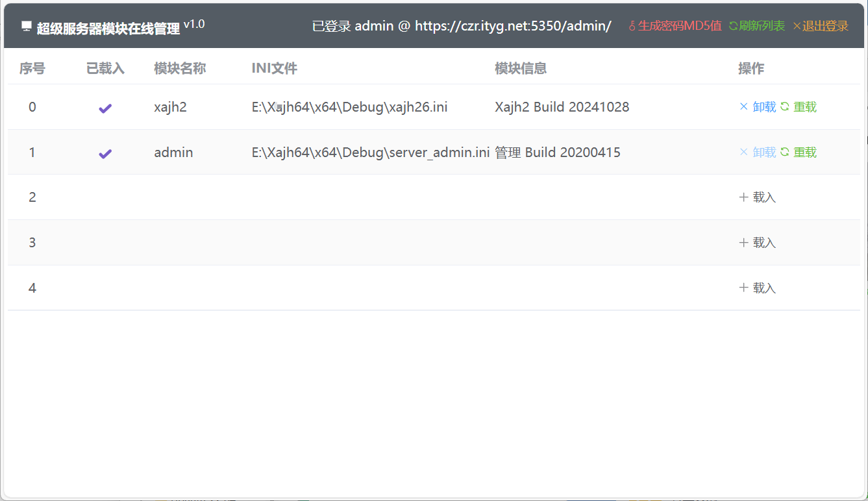Refresh the module list with 刷新列表
868x501 pixels.
coord(756,26)
